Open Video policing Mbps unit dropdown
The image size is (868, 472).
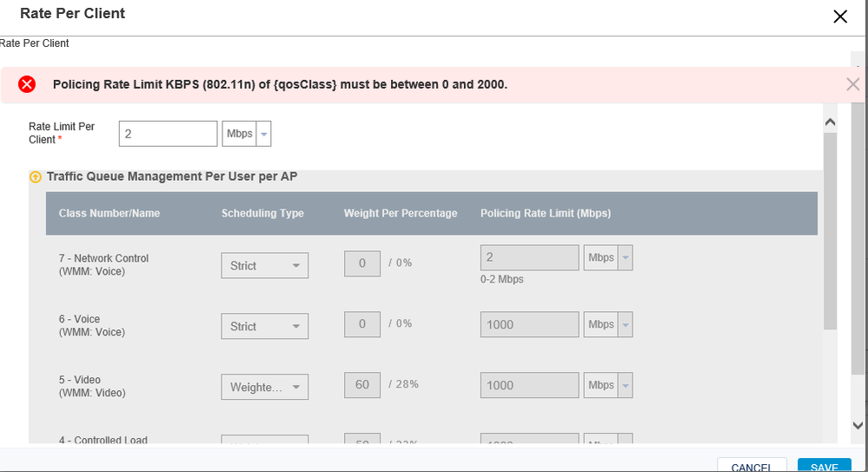pyautogui.click(x=608, y=385)
